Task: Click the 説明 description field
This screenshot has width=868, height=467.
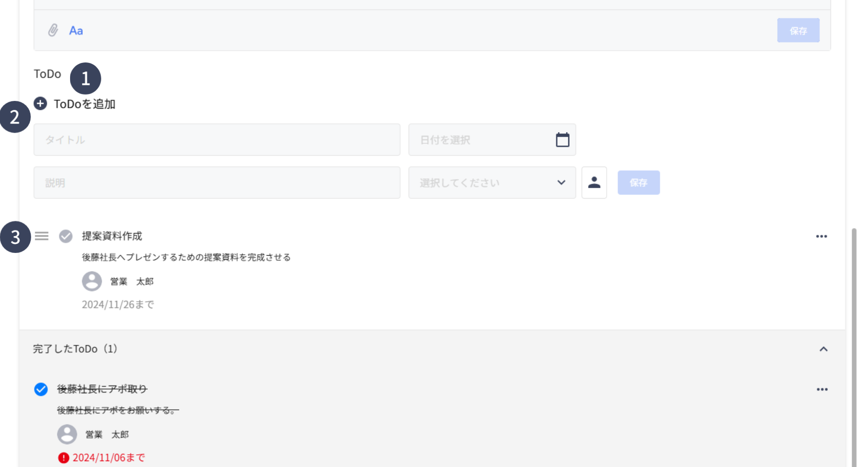Action: tap(217, 183)
